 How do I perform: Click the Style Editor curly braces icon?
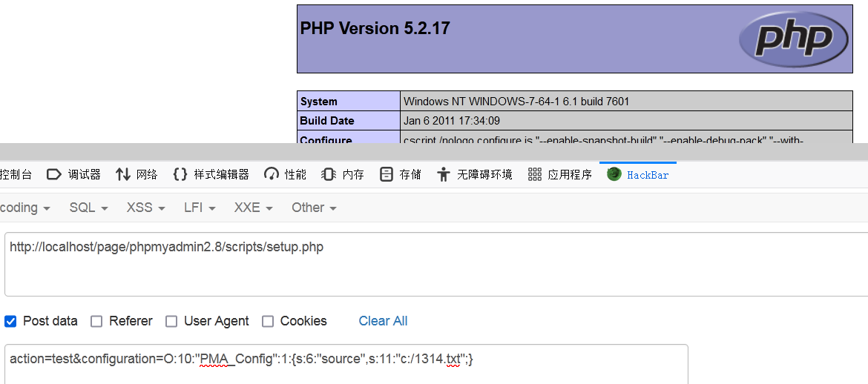[x=180, y=175]
